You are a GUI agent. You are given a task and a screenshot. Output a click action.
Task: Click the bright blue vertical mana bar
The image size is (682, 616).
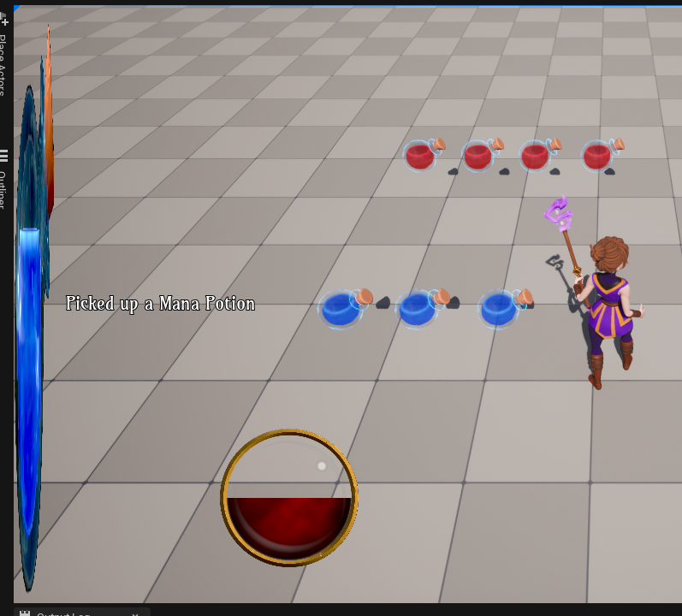pos(30,381)
